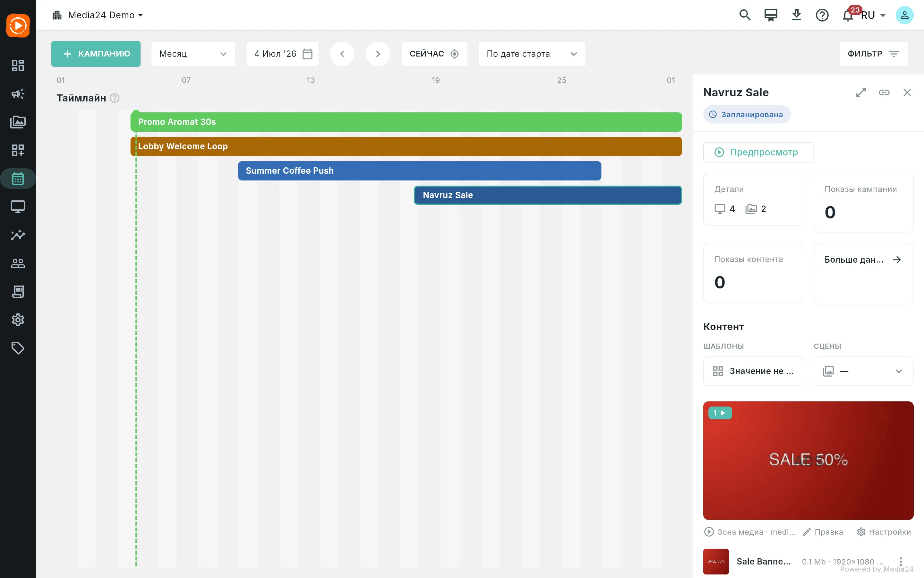Click the Navruz Sale panel title

736,92
